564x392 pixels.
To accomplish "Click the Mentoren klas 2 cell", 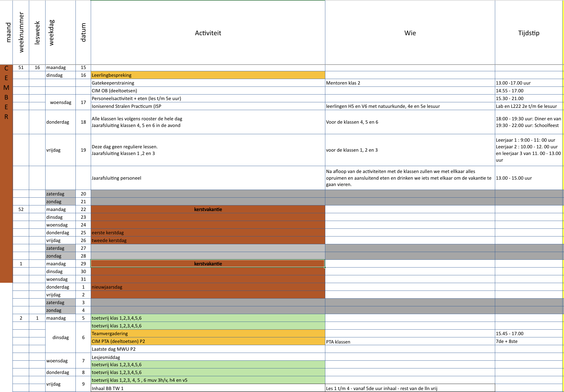I will [410, 83].
